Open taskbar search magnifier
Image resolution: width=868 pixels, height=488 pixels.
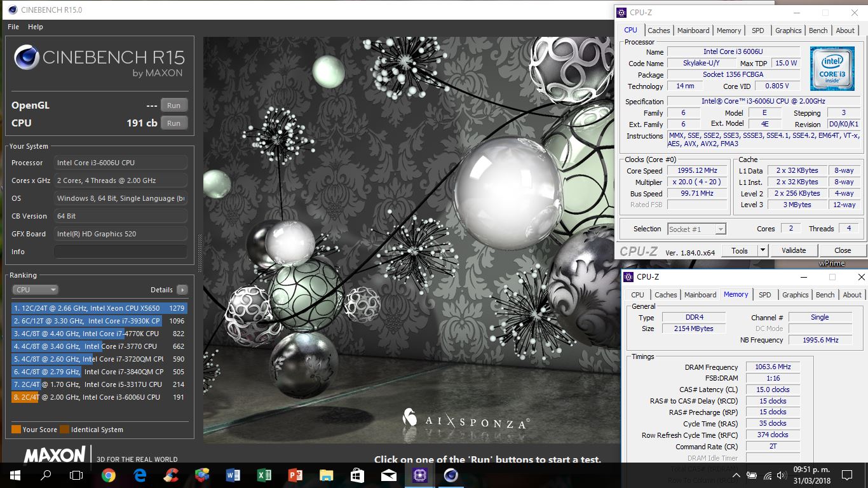coord(46,475)
